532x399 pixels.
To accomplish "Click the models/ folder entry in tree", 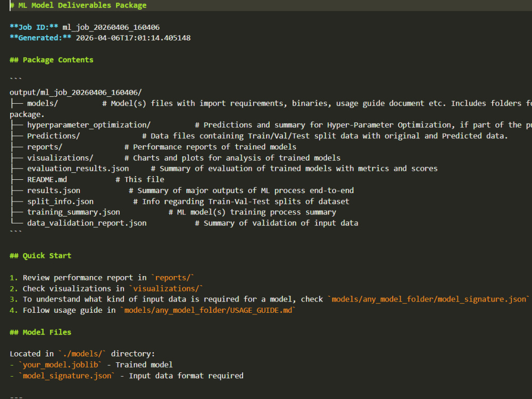I will point(43,104).
